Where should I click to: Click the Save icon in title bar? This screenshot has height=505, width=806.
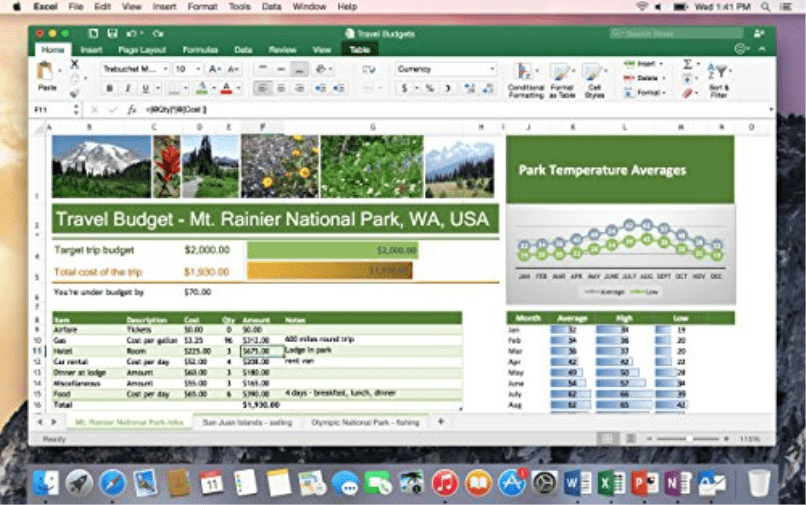(112, 33)
